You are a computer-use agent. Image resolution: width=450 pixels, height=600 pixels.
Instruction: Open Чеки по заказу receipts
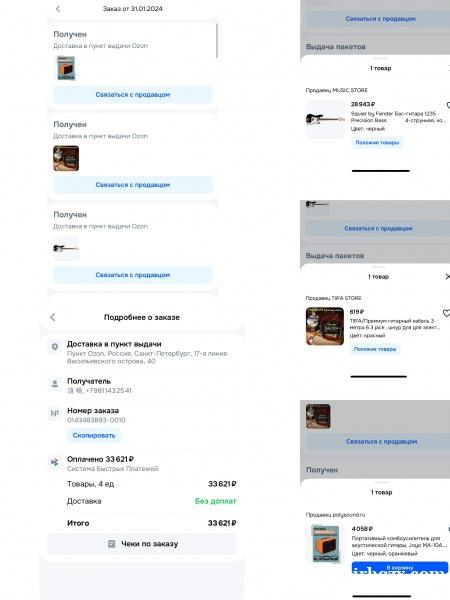pos(142,544)
